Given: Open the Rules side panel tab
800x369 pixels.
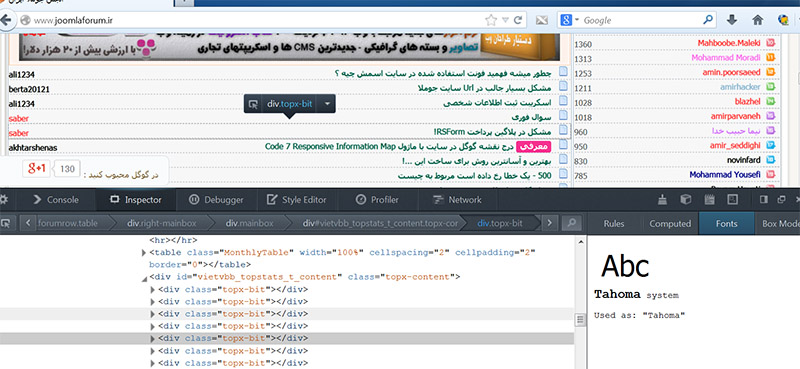Looking at the screenshot, I should (614, 223).
